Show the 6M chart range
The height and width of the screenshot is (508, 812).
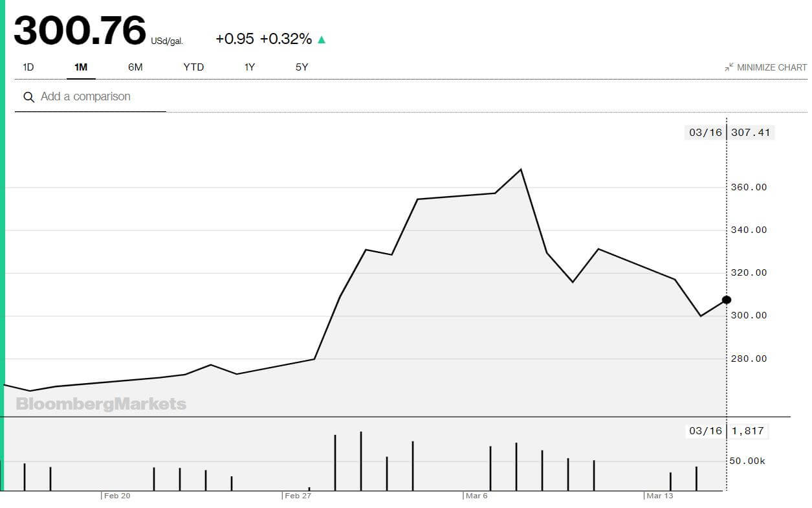click(135, 67)
